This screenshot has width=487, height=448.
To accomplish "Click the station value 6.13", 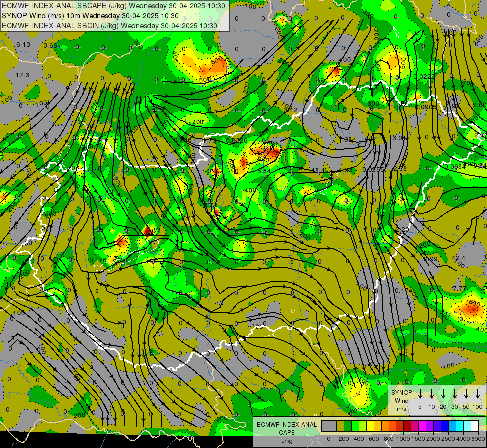I will pos(23,45).
